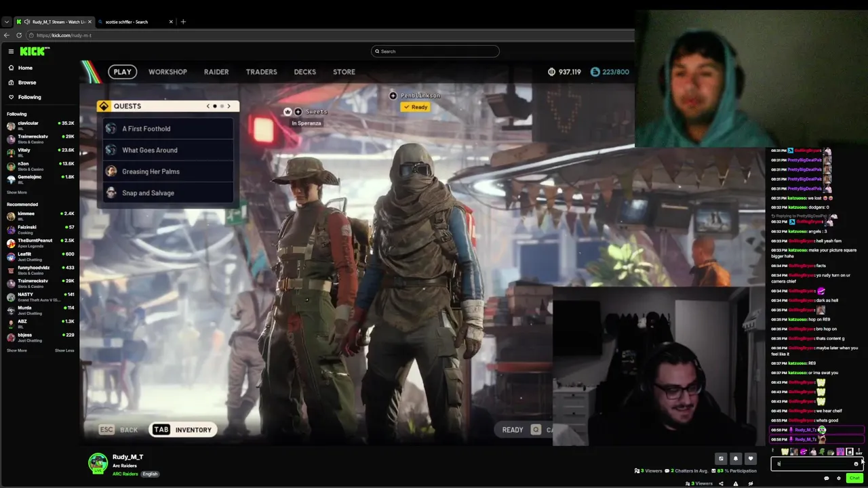This screenshot has width=868, height=488.
Task: Open Vitaly channel in Following list
Action: click(x=39, y=152)
